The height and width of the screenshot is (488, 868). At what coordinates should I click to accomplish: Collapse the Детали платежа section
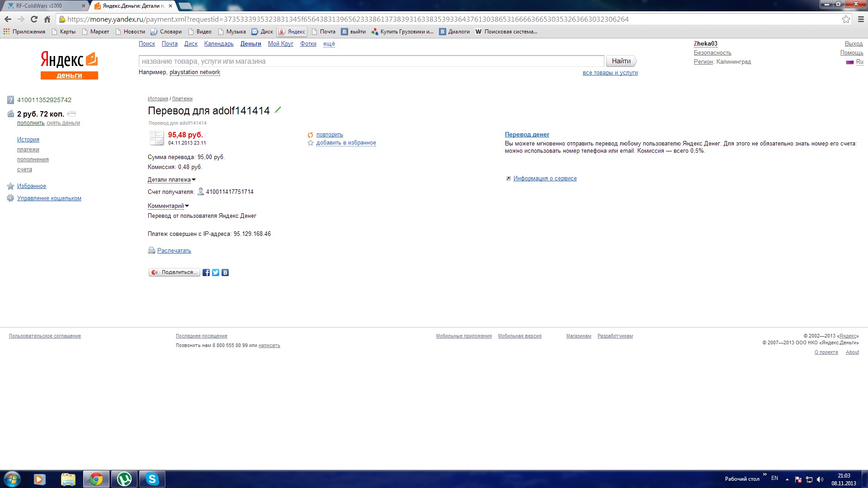[171, 180]
